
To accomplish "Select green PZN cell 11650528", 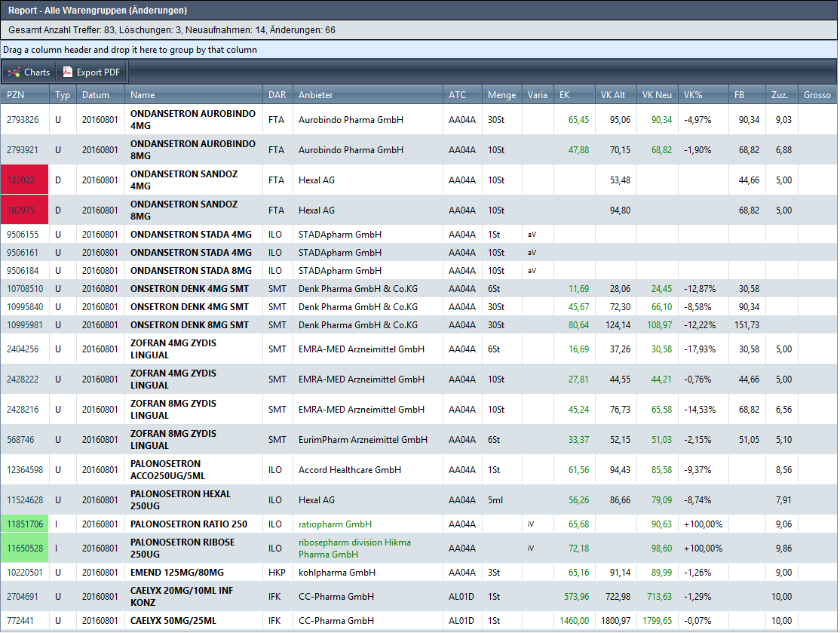I will pyautogui.click(x=25, y=548).
